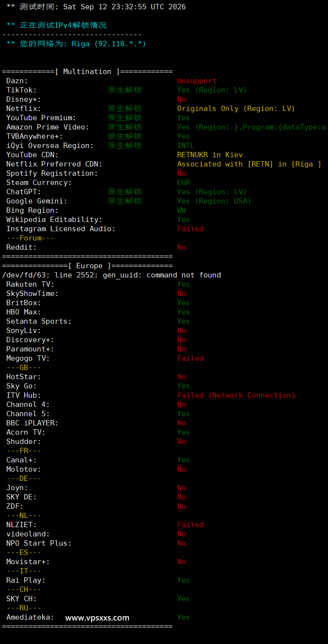Click the HotStar label
Screen dimensions: 328x644
[24, 377]
